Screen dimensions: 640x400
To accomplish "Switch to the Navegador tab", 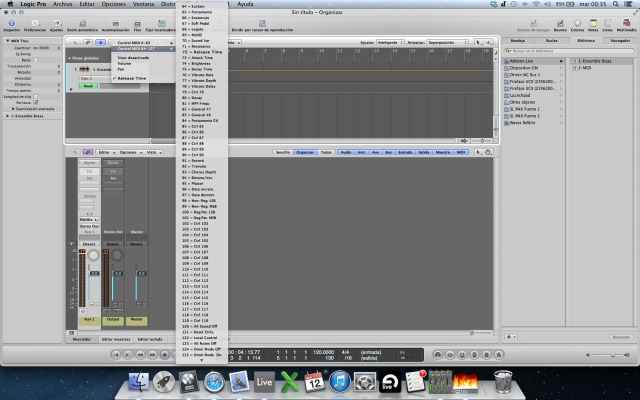I will pos(620,40).
